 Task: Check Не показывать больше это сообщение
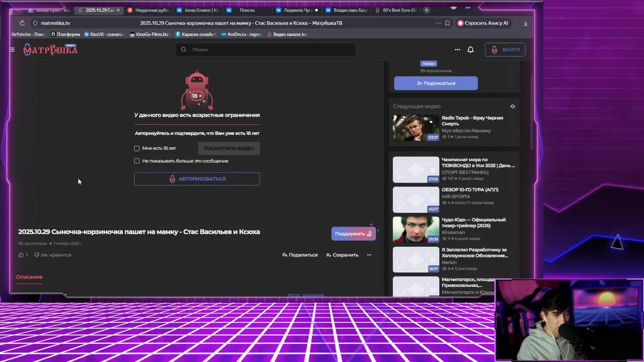[x=137, y=161]
